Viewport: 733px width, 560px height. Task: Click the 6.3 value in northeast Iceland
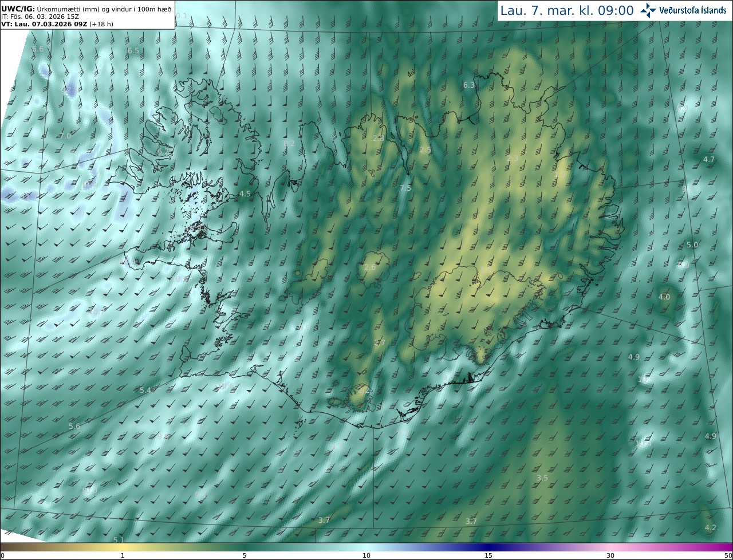(469, 85)
